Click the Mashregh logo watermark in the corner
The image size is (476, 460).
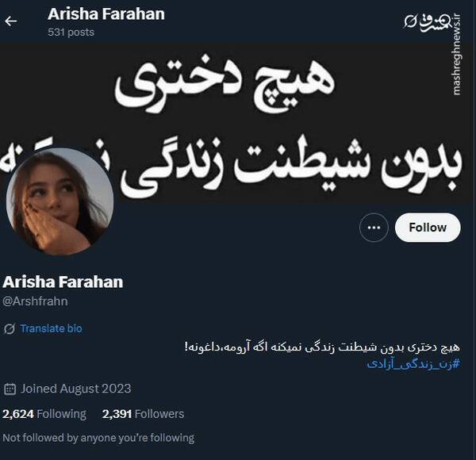[x=427, y=22]
